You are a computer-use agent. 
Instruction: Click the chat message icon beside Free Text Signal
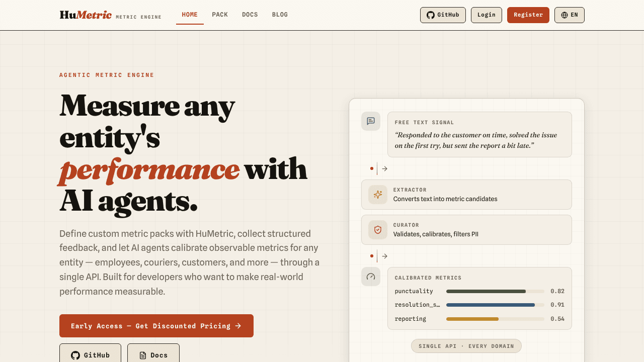click(x=371, y=121)
